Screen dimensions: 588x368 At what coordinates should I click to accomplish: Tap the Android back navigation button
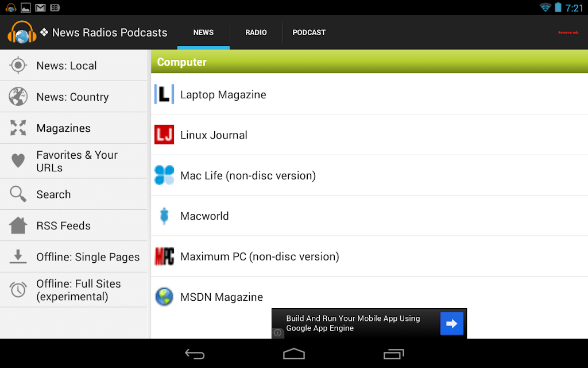(x=195, y=354)
